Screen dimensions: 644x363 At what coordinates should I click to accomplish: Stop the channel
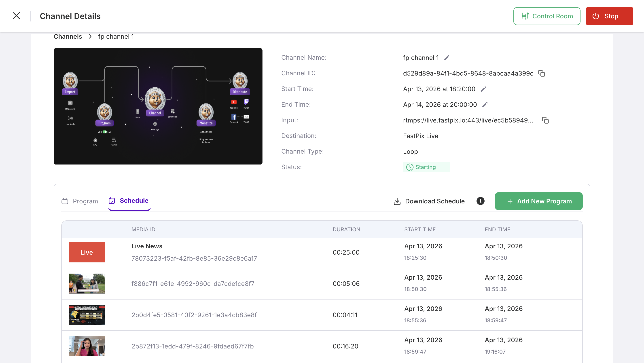pyautogui.click(x=609, y=16)
